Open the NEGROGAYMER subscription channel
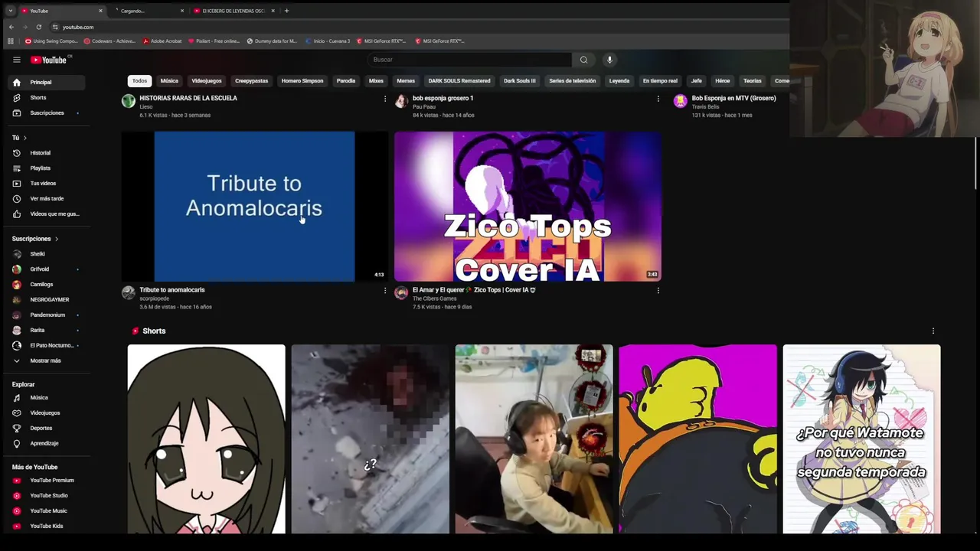980x551 pixels. tap(47, 300)
